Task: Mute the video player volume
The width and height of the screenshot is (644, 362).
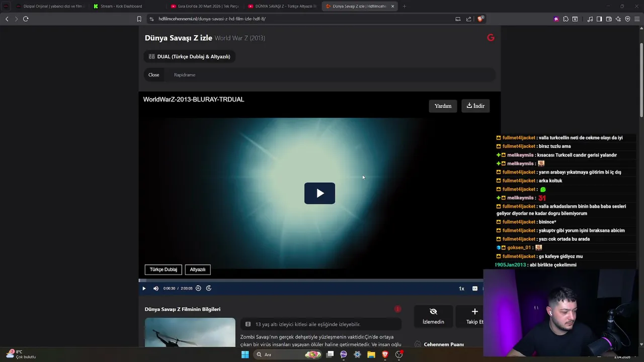Action: pyautogui.click(x=156, y=289)
